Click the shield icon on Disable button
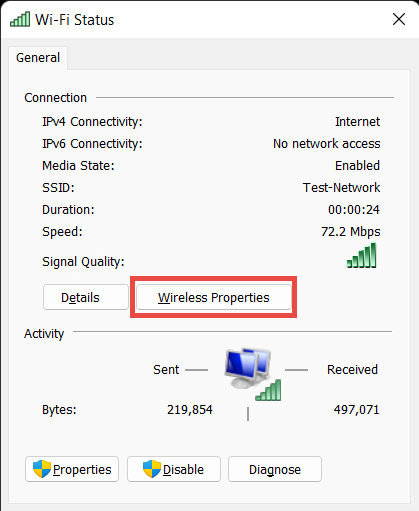The width and height of the screenshot is (419, 511). click(152, 469)
